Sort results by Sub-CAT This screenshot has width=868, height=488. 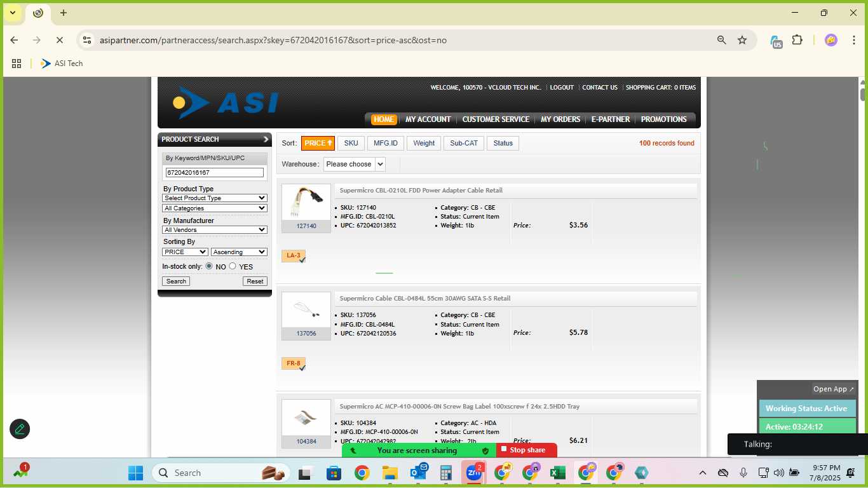[464, 143]
